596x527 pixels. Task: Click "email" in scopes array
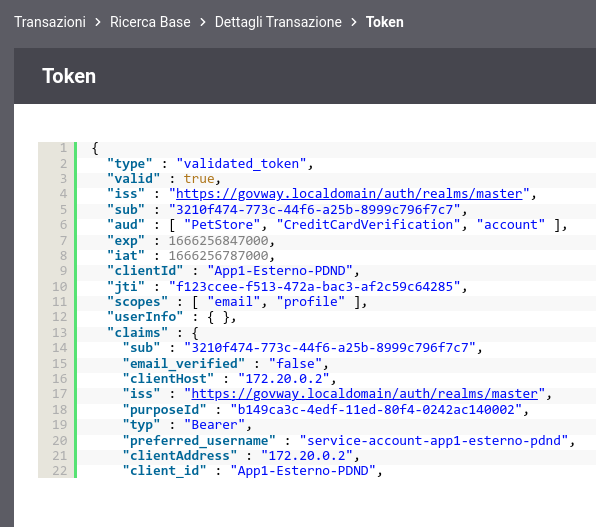(x=233, y=302)
